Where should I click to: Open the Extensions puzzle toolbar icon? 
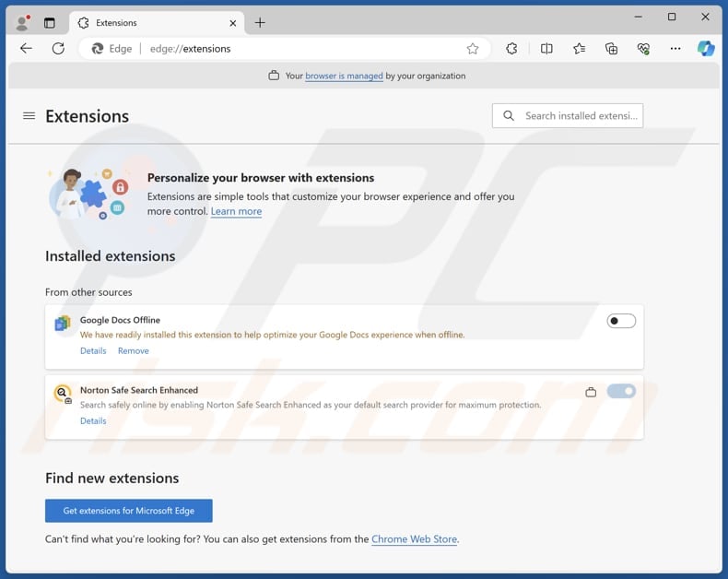tap(511, 48)
